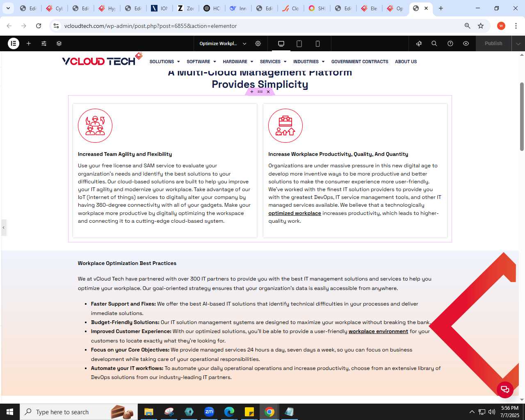
Task: Select the workplace productivity circular icon
Action: 285,126
